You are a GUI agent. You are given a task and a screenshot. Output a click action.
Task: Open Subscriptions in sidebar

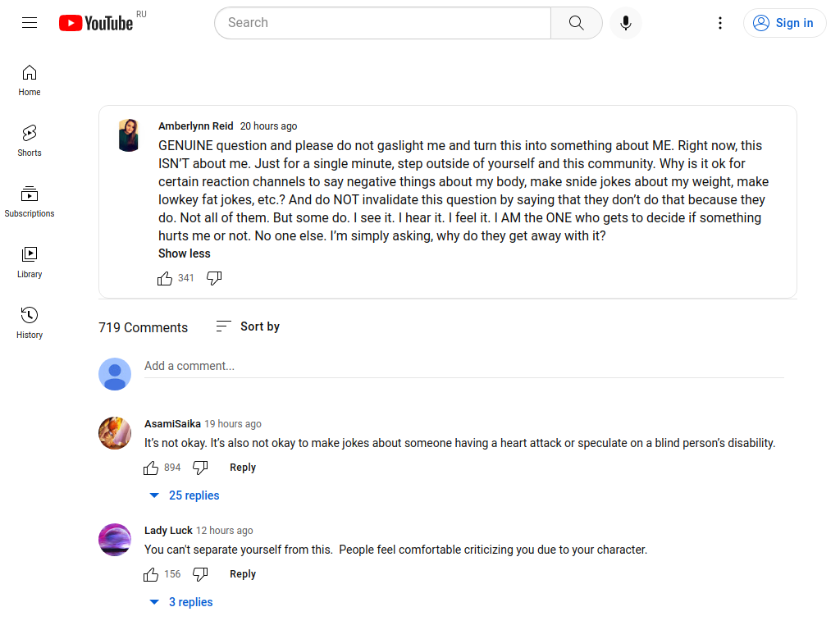pos(30,202)
